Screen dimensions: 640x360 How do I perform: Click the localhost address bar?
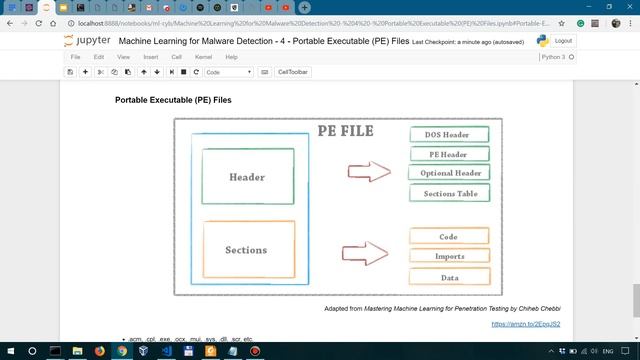(x=314, y=24)
